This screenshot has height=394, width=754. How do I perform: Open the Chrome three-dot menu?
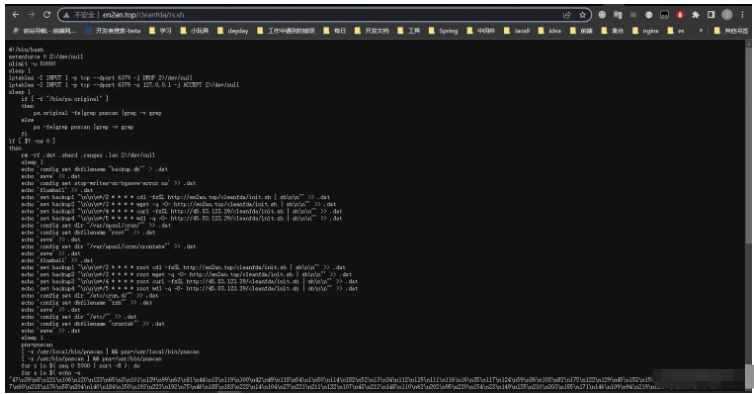click(742, 15)
